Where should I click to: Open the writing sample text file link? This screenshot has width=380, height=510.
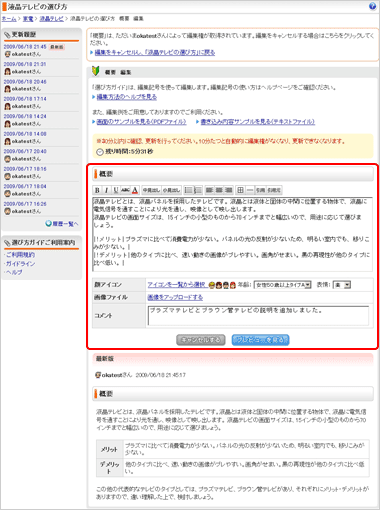click(x=257, y=122)
